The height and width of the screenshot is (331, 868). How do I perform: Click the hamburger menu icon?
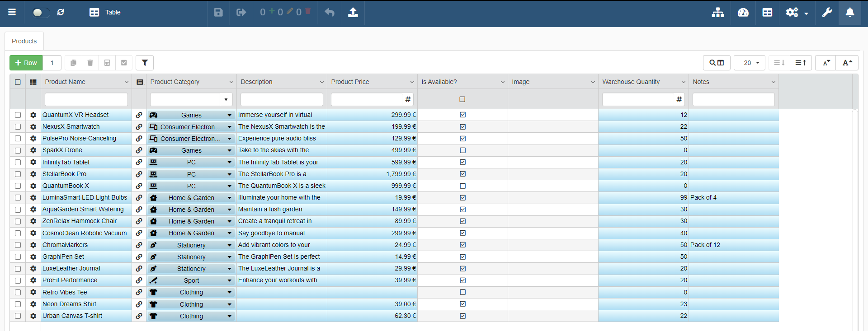(x=12, y=12)
